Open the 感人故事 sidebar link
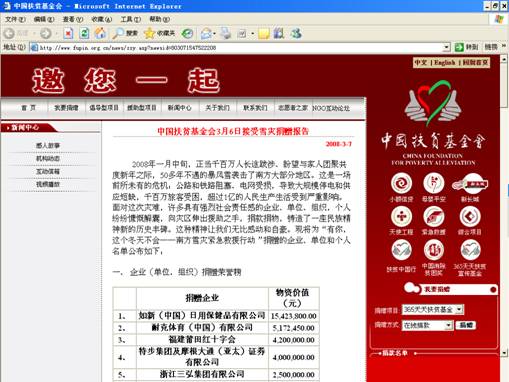The height and width of the screenshot is (382, 509). [x=48, y=146]
